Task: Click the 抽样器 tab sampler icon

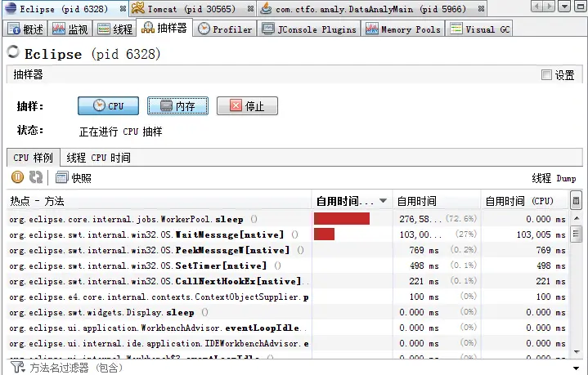Action: coord(148,27)
